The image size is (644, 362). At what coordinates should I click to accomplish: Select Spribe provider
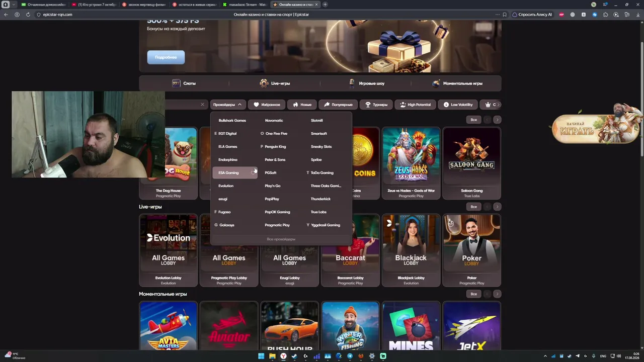coord(316,160)
